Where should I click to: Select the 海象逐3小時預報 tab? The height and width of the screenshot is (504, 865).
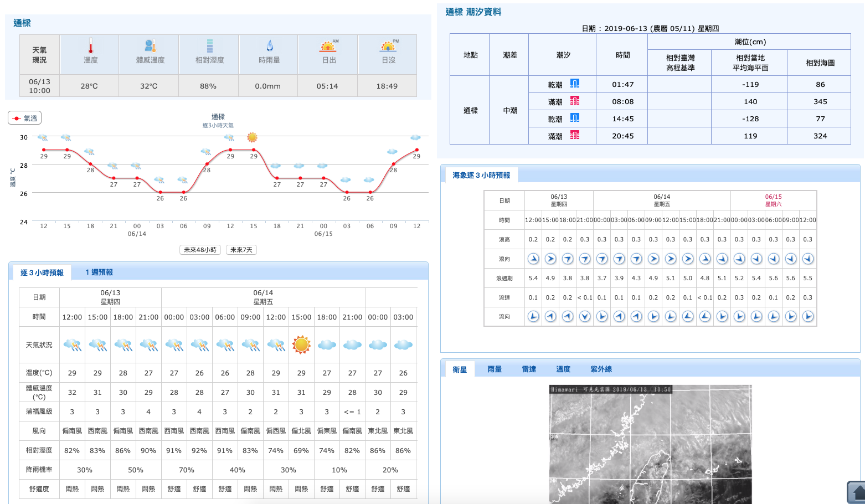[x=481, y=175]
